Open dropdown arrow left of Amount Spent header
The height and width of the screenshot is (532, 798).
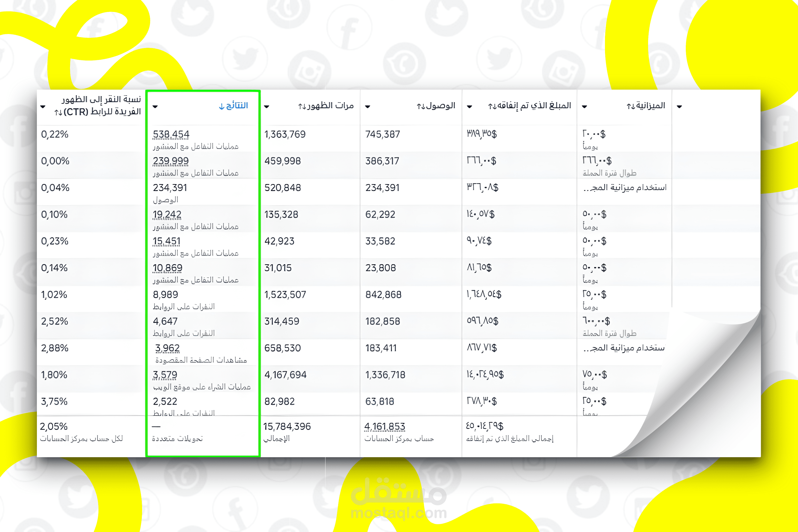tap(470, 107)
